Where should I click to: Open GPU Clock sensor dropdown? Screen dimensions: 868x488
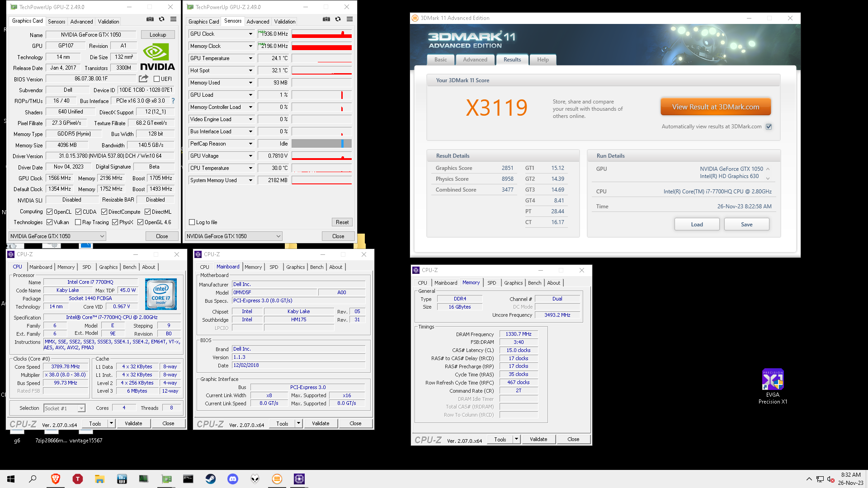pyautogui.click(x=250, y=34)
